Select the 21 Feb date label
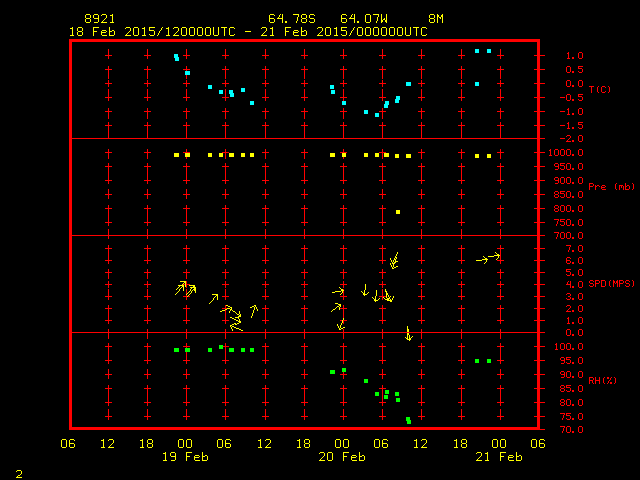Image resolution: width=640 pixels, height=480 pixels. 498,457
